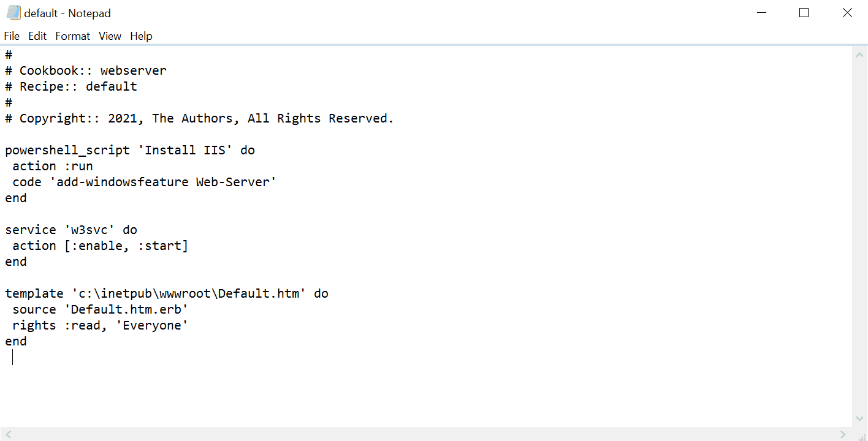This screenshot has height=441, width=868.
Task: Minimize the Notepad window
Action: click(x=761, y=13)
